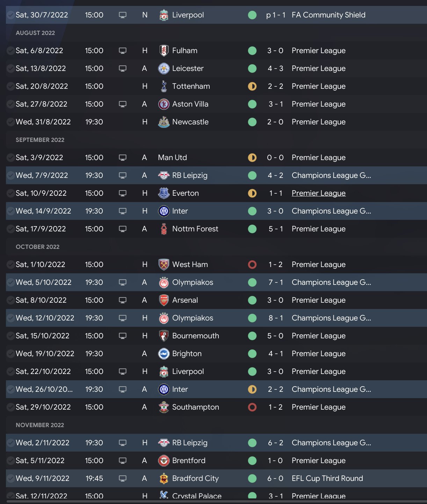Open the 7 - 1 result against Olympiakos
The height and width of the screenshot is (504, 427).
pos(275,282)
